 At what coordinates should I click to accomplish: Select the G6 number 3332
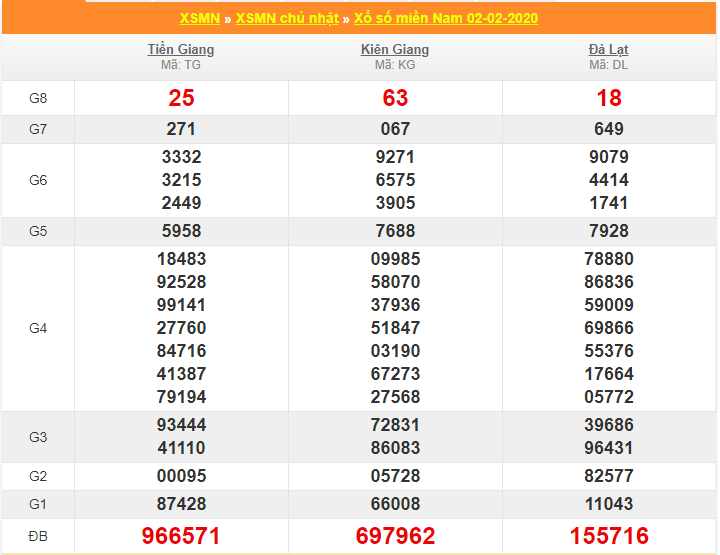(181, 157)
